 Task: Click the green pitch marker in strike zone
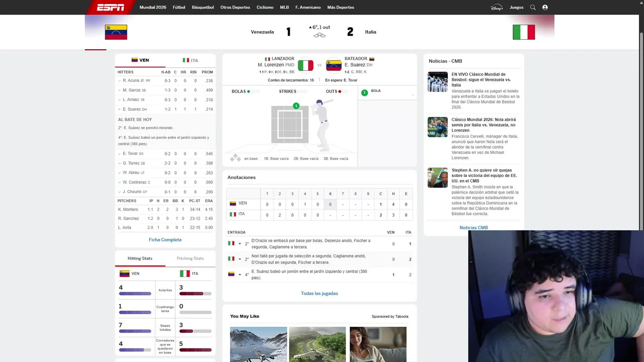pyautogui.click(x=296, y=106)
